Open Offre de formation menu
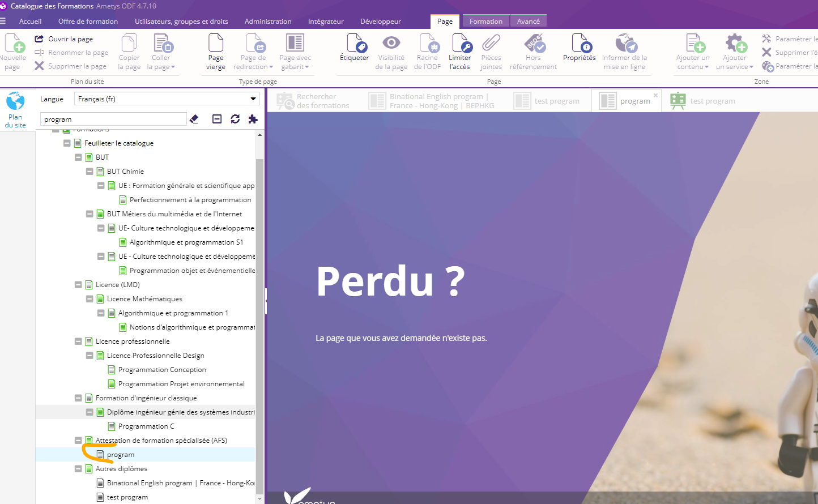 pos(88,22)
